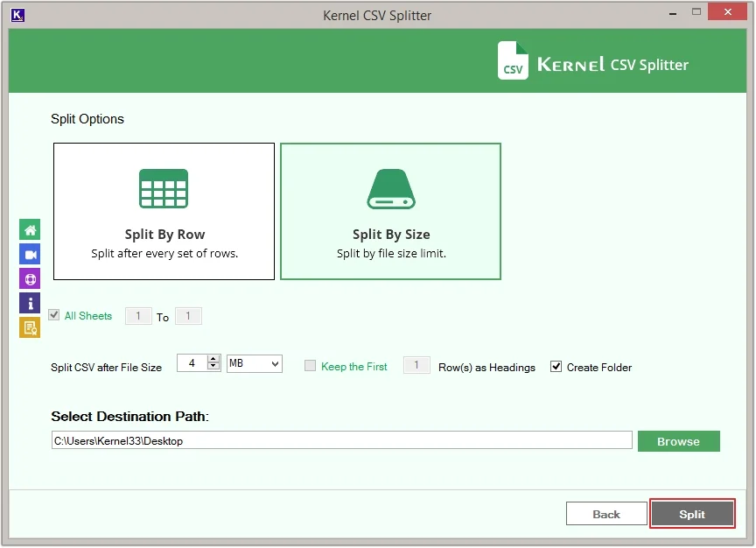Click the yellow license certificate icon
The height and width of the screenshot is (548, 756).
30,328
